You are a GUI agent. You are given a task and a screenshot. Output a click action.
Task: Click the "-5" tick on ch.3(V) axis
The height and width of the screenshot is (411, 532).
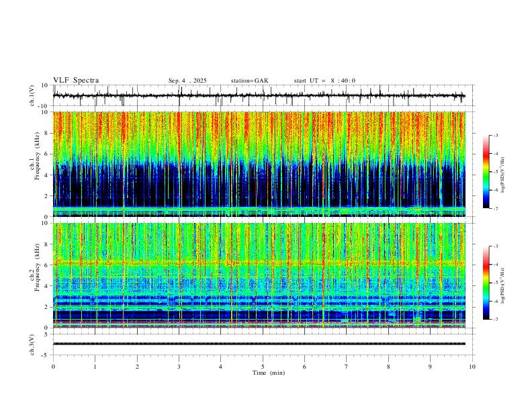(x=46, y=355)
